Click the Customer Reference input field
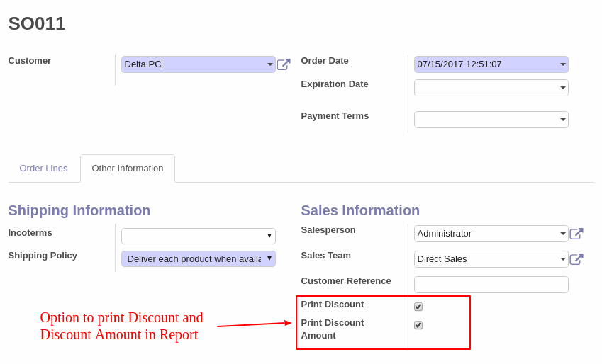 coord(491,285)
